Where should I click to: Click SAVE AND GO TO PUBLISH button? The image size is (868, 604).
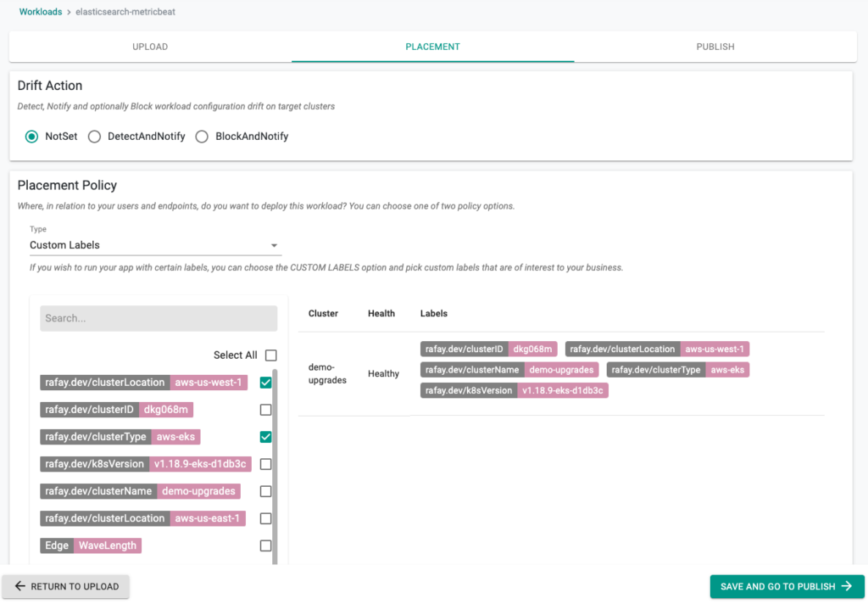(787, 586)
